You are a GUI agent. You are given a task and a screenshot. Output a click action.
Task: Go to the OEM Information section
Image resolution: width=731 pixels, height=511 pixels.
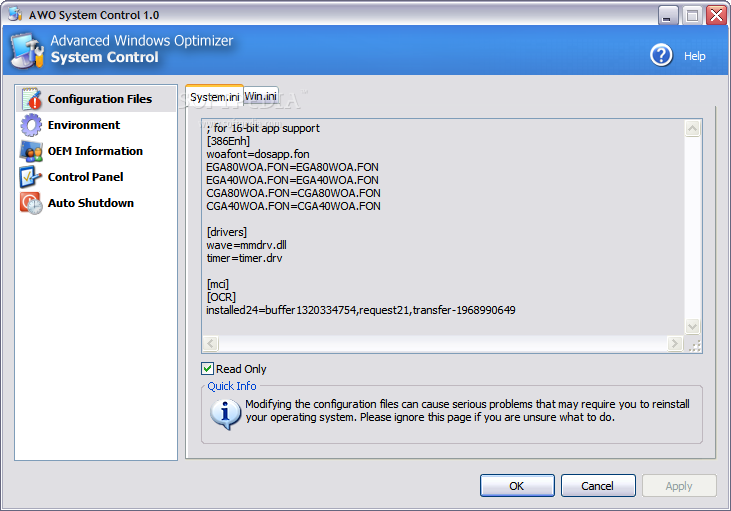(95, 151)
